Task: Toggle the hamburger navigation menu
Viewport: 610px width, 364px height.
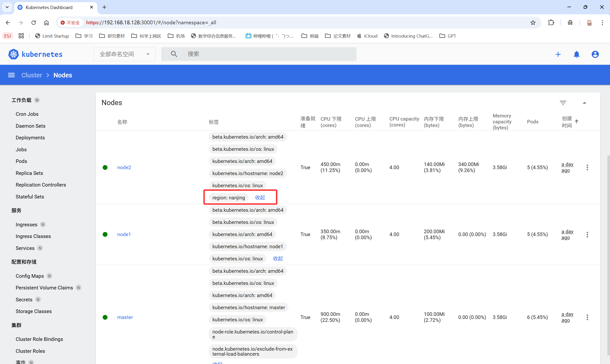Action: coord(11,75)
